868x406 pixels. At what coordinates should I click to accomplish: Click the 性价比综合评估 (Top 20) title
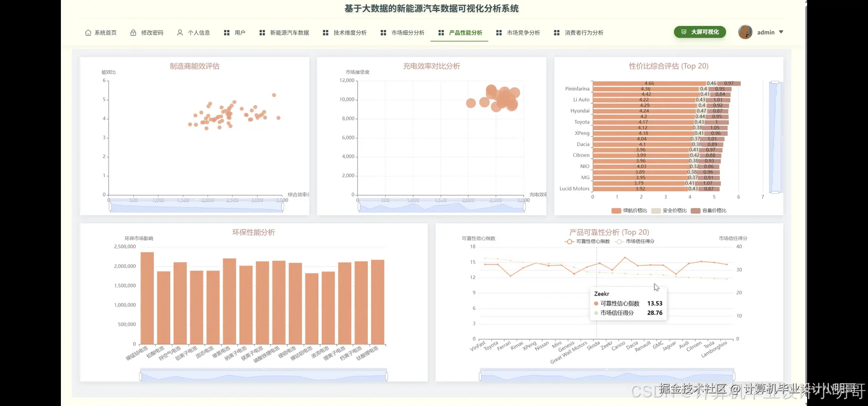[x=668, y=66]
